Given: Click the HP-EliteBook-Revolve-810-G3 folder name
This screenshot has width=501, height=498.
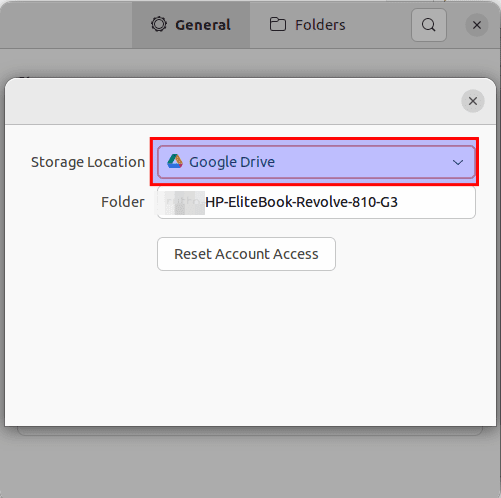Looking at the screenshot, I should [x=301, y=202].
